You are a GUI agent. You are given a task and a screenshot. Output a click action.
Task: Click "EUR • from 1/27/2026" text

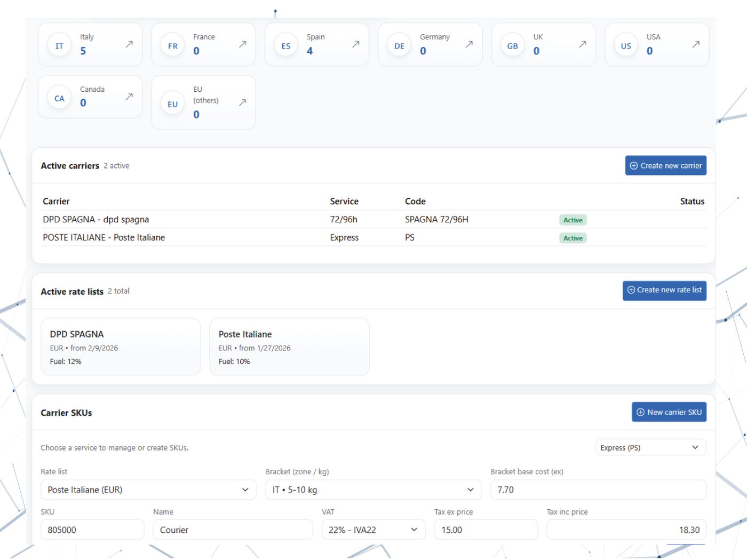pos(255,348)
